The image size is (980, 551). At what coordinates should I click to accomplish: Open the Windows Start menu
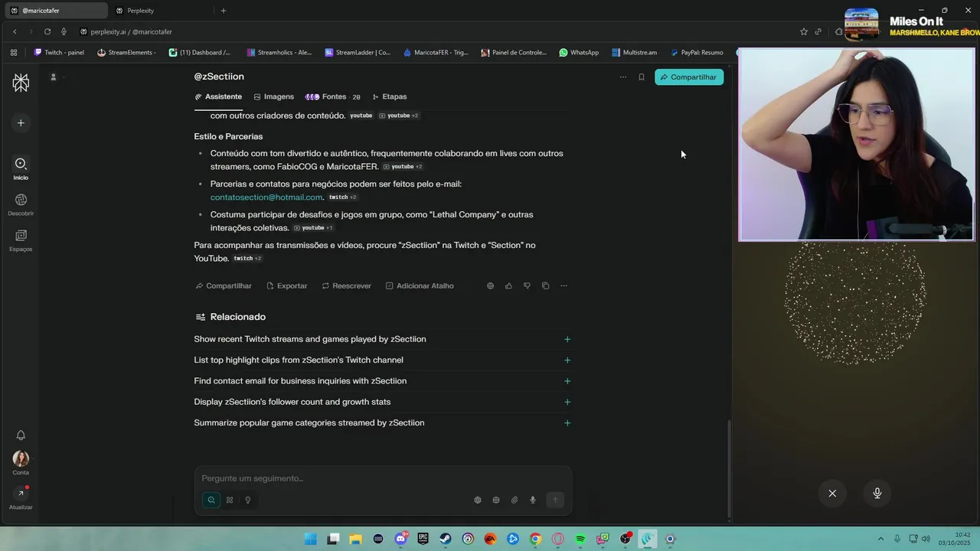(310, 540)
